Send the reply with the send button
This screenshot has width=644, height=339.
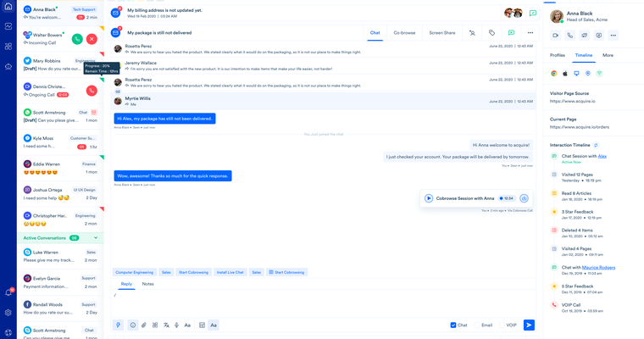coord(529,325)
